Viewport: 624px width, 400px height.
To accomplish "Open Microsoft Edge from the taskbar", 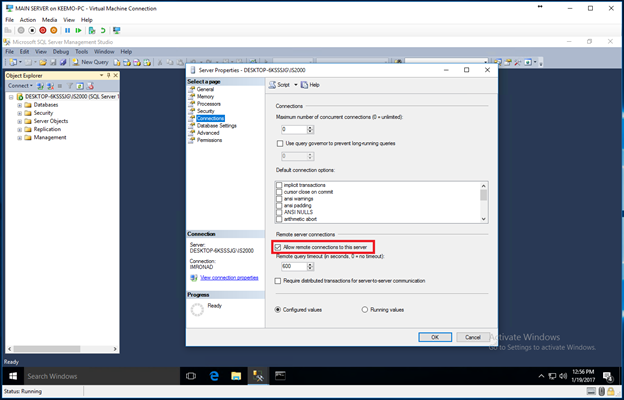I will coord(214,376).
